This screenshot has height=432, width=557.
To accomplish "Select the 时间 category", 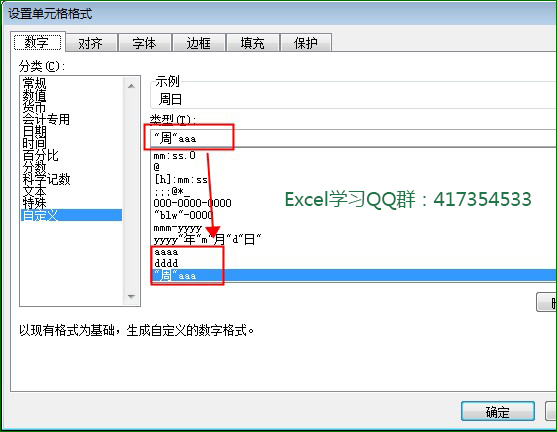I will tap(71, 144).
